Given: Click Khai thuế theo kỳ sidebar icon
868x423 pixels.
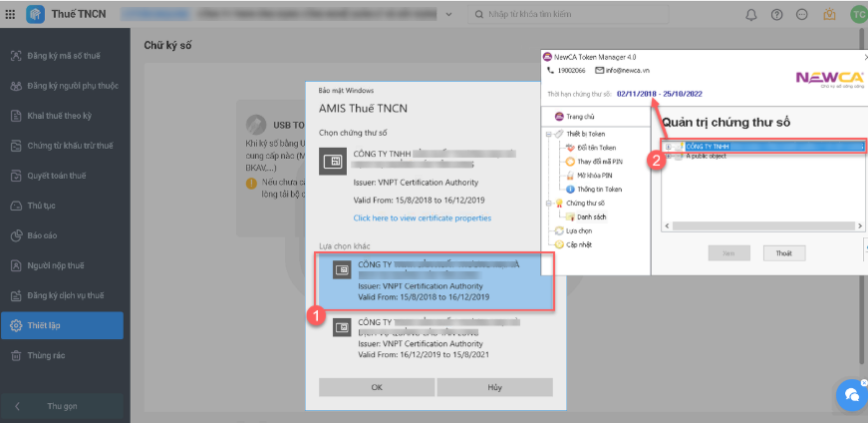Looking at the screenshot, I should (x=16, y=116).
